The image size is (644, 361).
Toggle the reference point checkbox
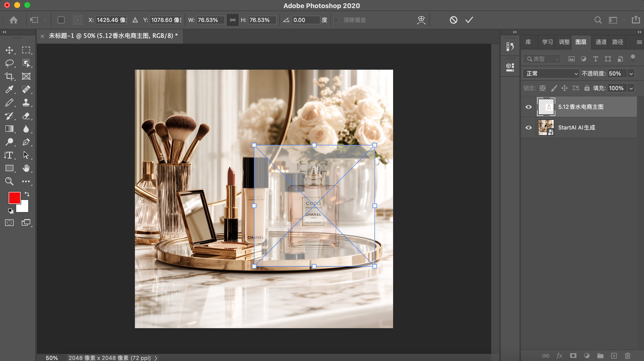(x=61, y=20)
